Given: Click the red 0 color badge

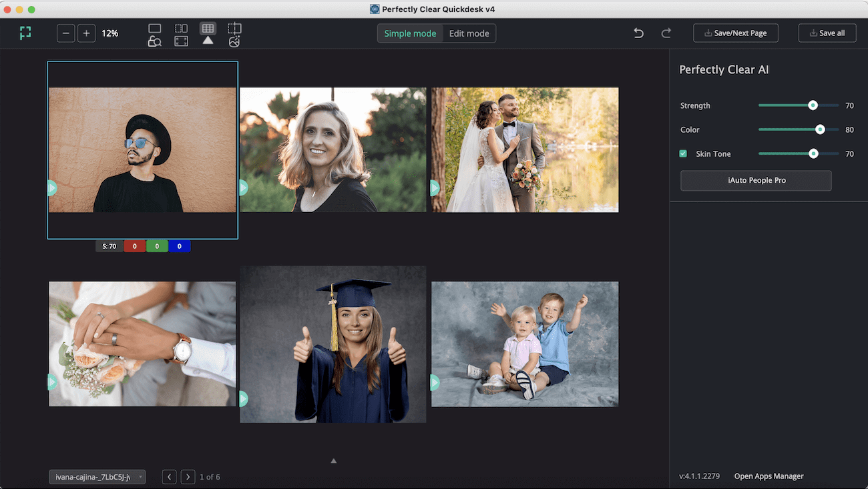Looking at the screenshot, I should pos(134,246).
